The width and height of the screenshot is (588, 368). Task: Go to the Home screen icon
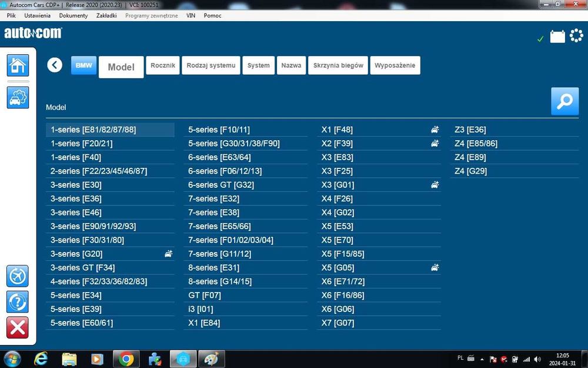pyautogui.click(x=18, y=65)
